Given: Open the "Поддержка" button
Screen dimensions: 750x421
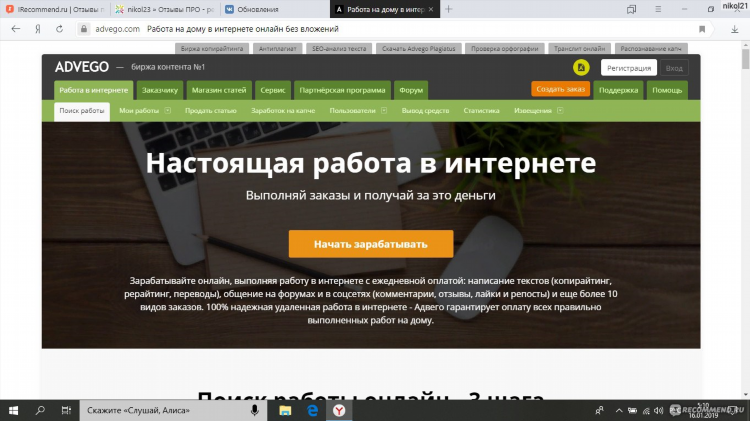Looking at the screenshot, I should (x=618, y=90).
